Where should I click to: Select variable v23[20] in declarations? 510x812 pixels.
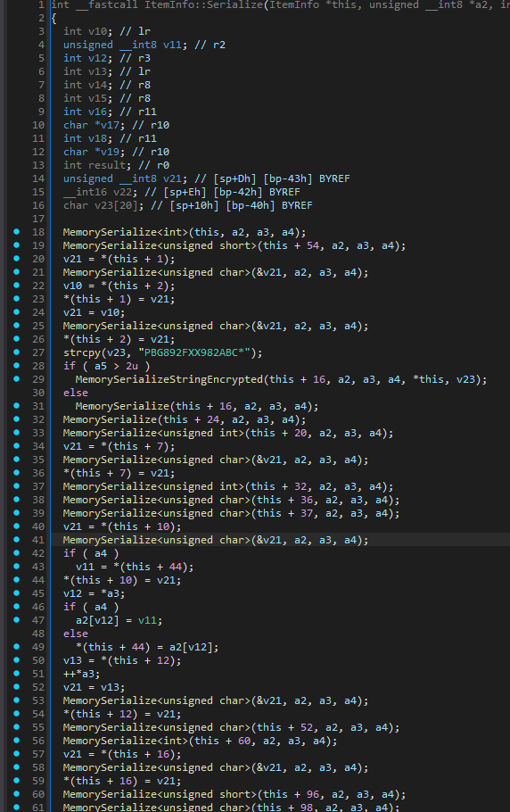point(116,205)
